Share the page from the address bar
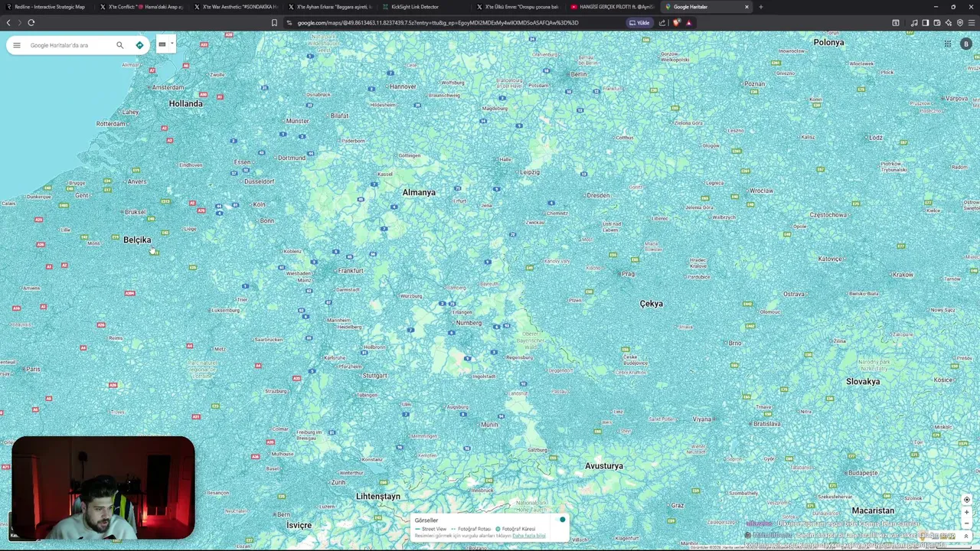The image size is (980, 551). point(662,22)
